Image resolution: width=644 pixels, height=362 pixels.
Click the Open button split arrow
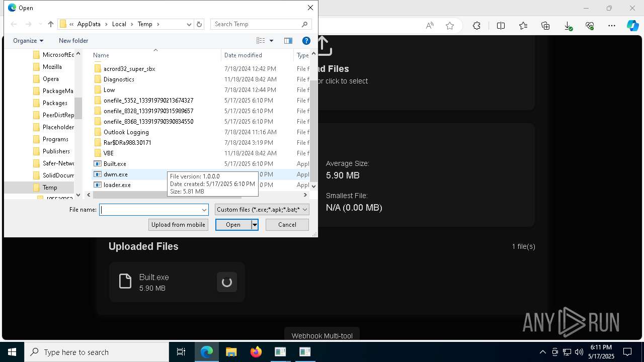click(x=255, y=225)
